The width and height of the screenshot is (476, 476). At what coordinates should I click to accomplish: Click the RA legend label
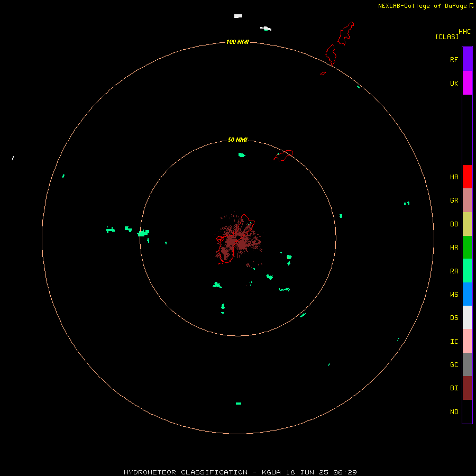point(454,271)
